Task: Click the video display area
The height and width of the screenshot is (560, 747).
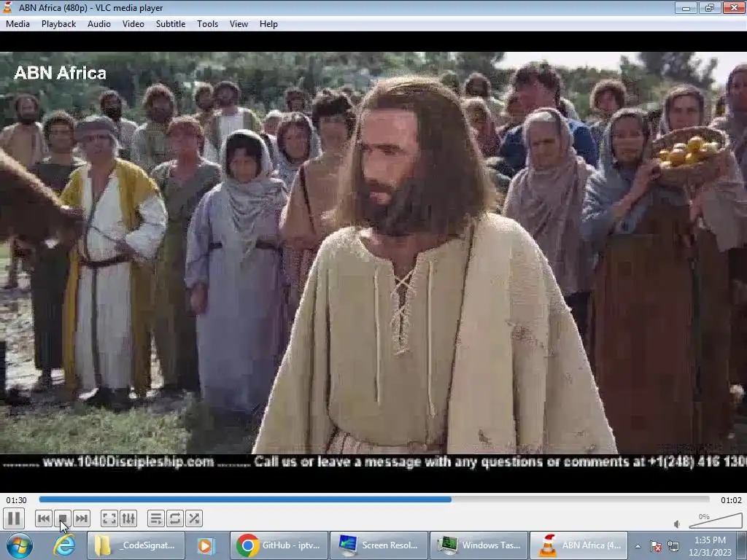Action: [373, 262]
